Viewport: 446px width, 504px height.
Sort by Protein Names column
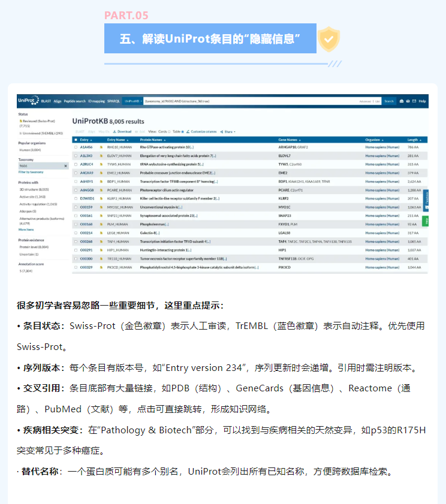[153, 140]
